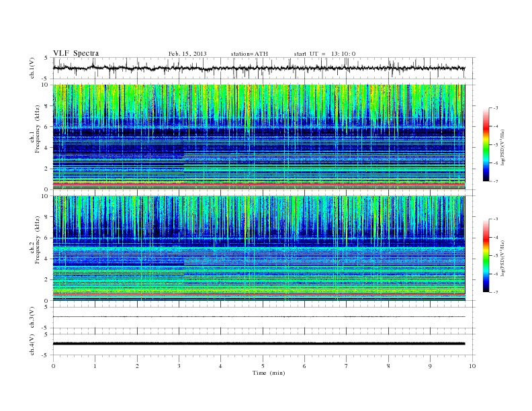The width and height of the screenshot is (532, 411).
Task: Click the "Time (min)" axis label
Action: (x=269, y=373)
